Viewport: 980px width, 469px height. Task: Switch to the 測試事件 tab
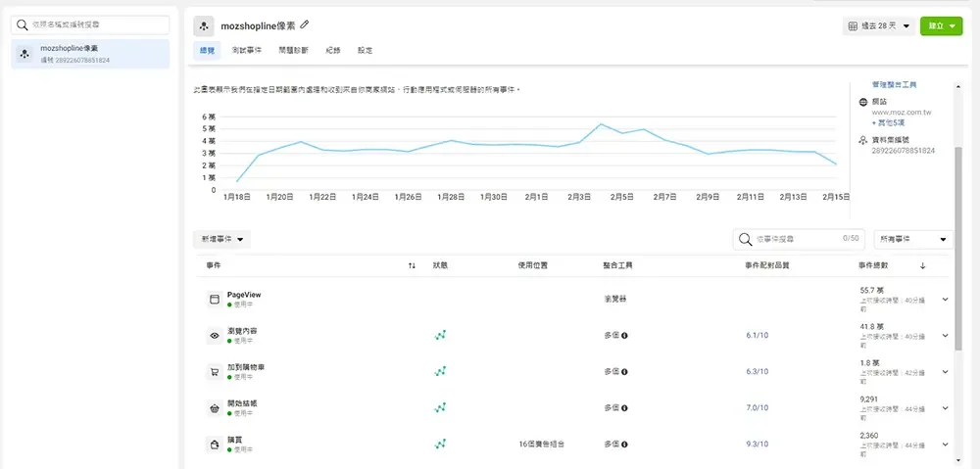246,51
